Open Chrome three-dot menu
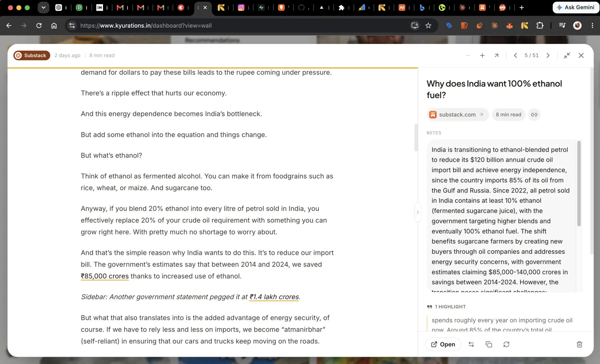600x364 pixels. [x=592, y=26]
